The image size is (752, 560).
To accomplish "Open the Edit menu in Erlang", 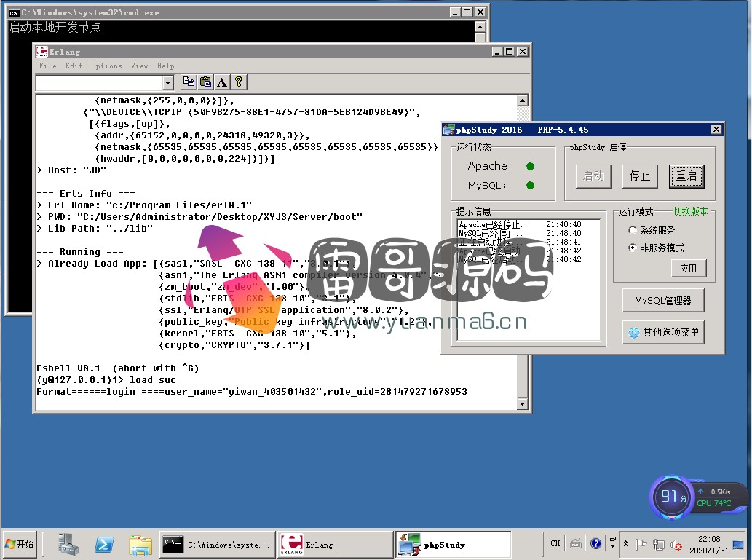I will (x=74, y=66).
